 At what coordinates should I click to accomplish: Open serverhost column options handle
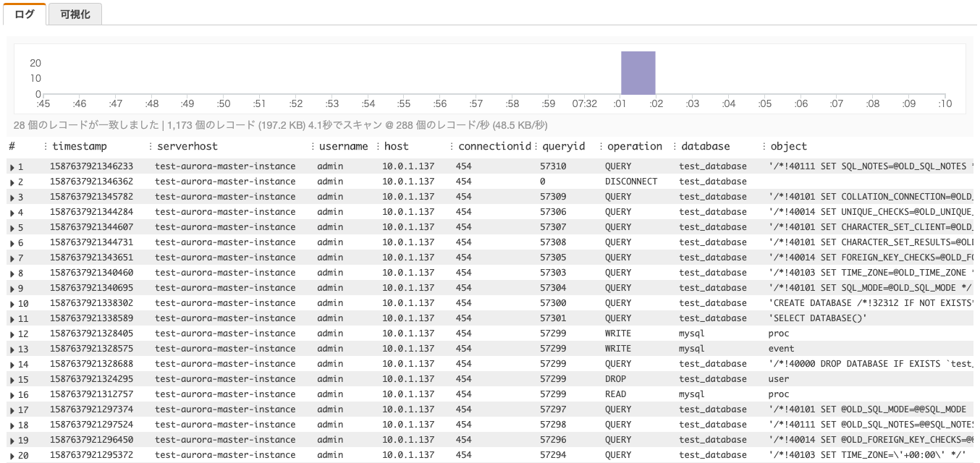pos(151,146)
